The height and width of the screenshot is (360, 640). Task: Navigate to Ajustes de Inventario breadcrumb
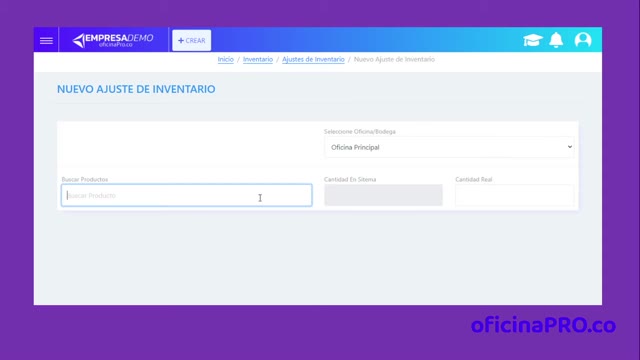(x=313, y=59)
